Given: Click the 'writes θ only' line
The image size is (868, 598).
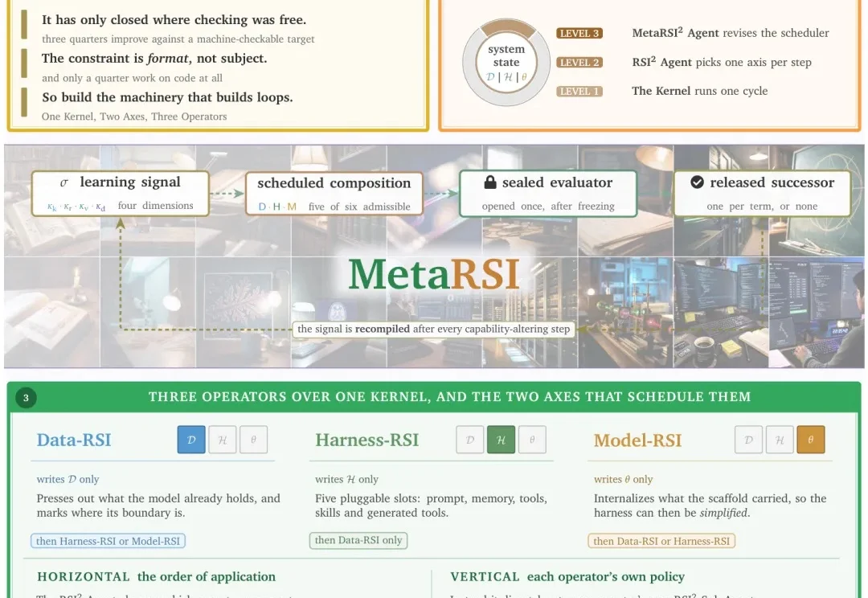Looking at the screenshot, I should [x=624, y=479].
